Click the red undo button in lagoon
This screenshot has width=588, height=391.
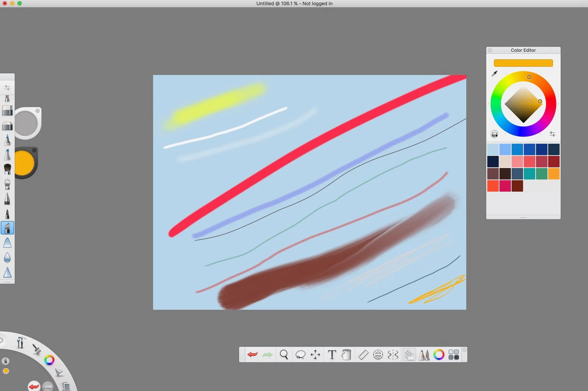pos(34,386)
